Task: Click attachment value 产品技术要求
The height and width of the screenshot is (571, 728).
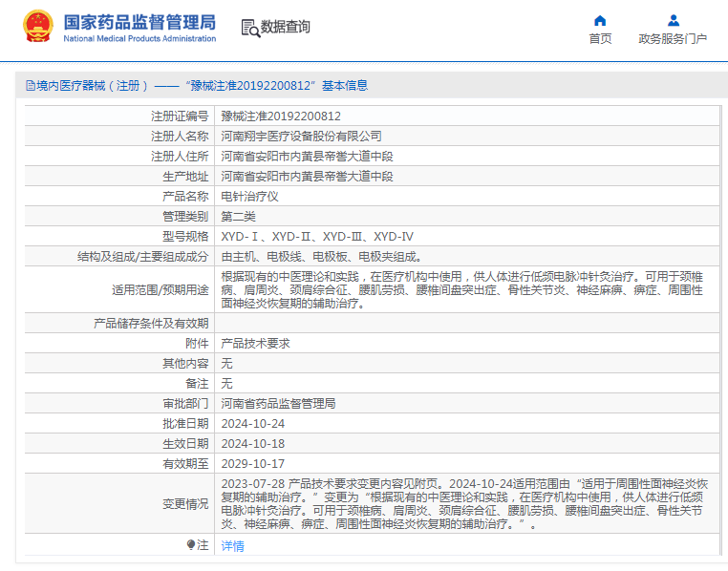Action: click(255, 343)
